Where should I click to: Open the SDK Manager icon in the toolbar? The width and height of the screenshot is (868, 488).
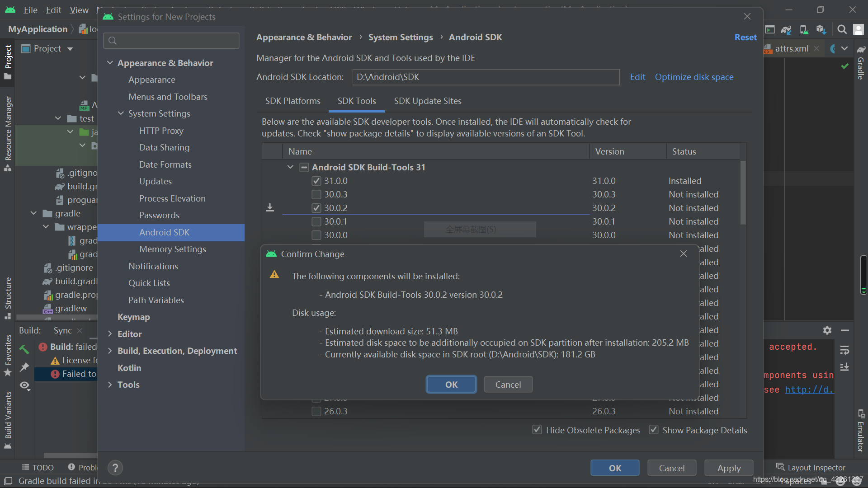pyautogui.click(x=821, y=29)
